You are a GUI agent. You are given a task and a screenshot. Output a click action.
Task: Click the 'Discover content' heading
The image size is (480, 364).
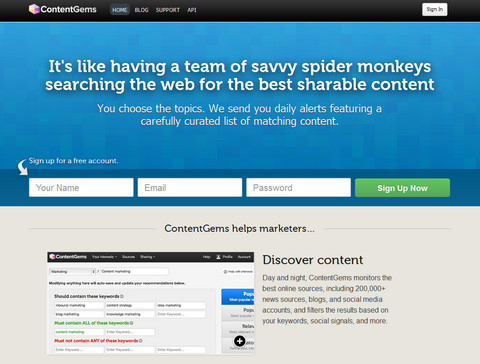tap(313, 260)
